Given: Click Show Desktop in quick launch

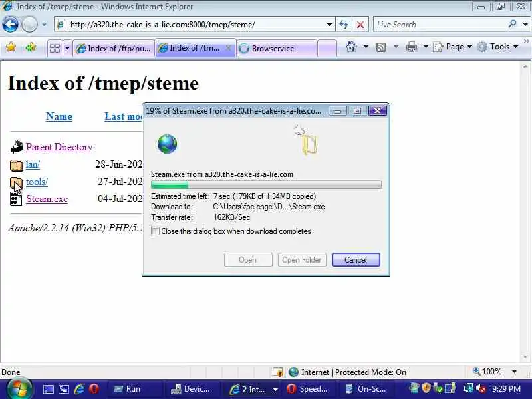Looking at the screenshot, I should (48, 389).
